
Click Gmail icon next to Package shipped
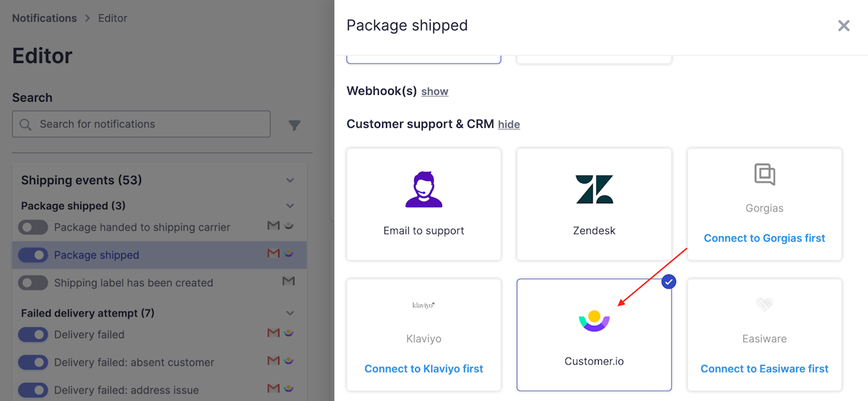273,254
